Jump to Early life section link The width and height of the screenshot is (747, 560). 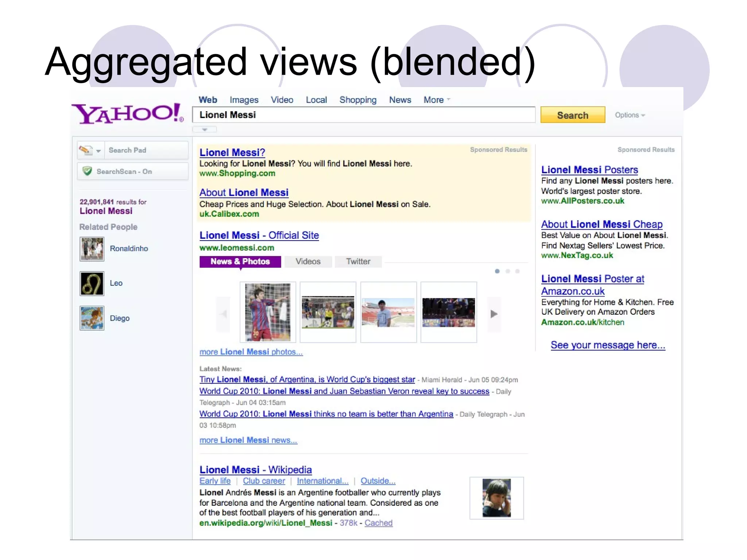pyautogui.click(x=215, y=481)
